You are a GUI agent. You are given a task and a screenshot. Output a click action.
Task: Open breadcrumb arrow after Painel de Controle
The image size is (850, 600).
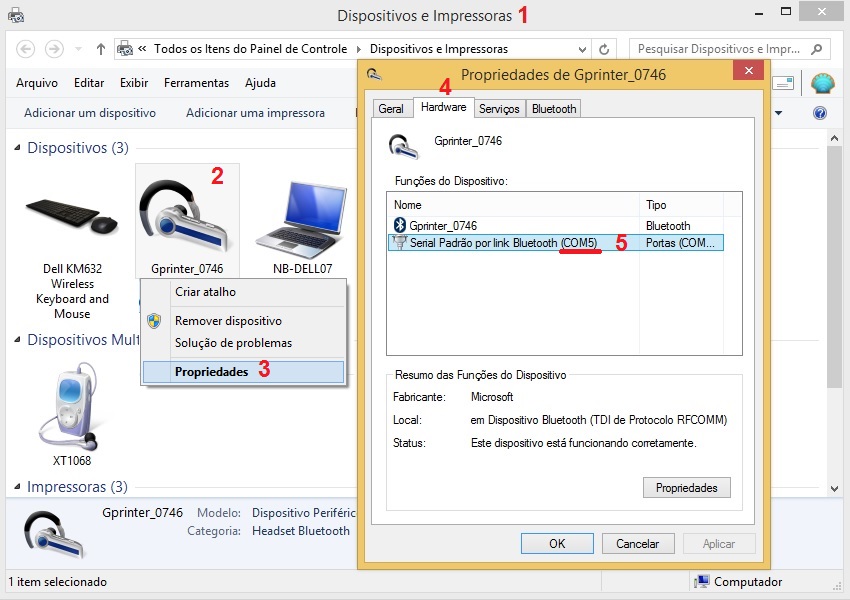(358, 49)
